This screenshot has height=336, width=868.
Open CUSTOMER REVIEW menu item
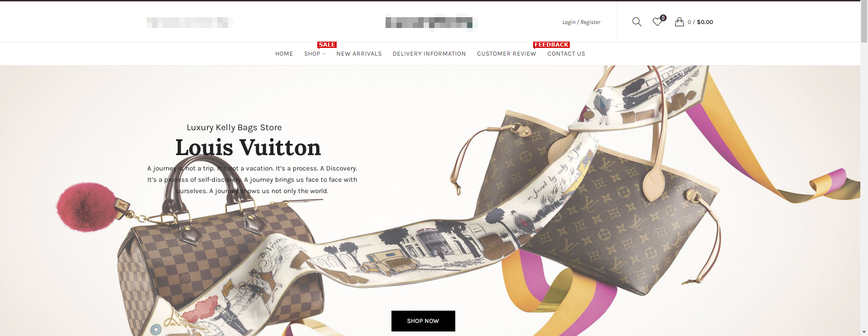pos(506,54)
